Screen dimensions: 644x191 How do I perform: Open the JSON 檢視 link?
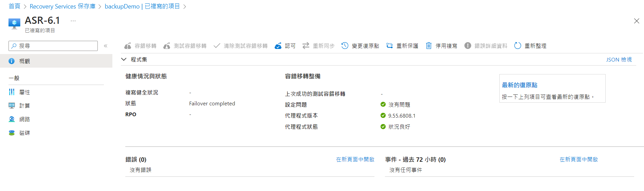(x=619, y=59)
